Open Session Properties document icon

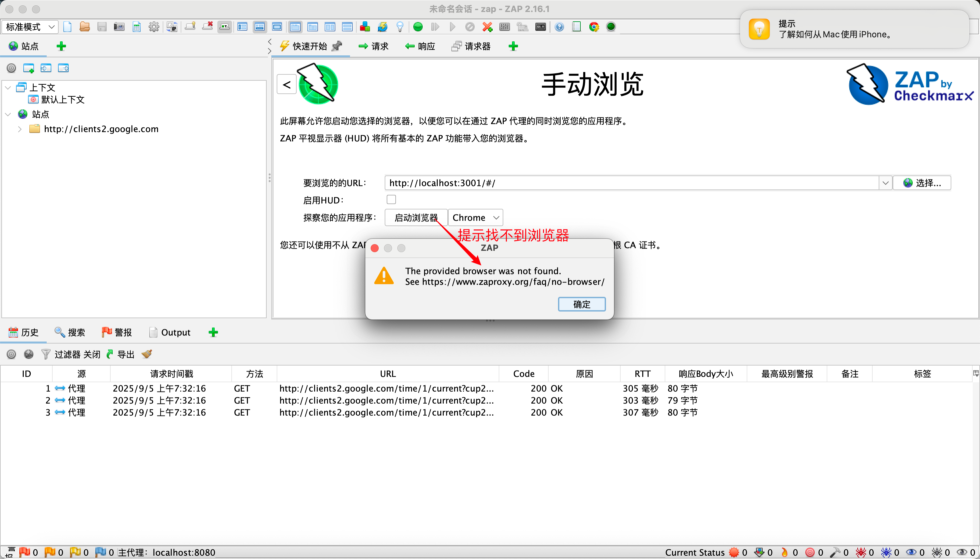[x=137, y=27]
